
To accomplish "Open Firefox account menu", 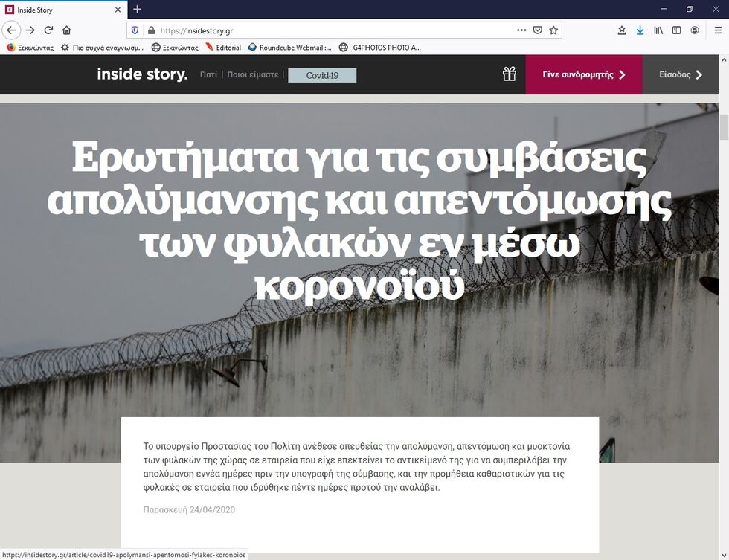I will point(695,30).
